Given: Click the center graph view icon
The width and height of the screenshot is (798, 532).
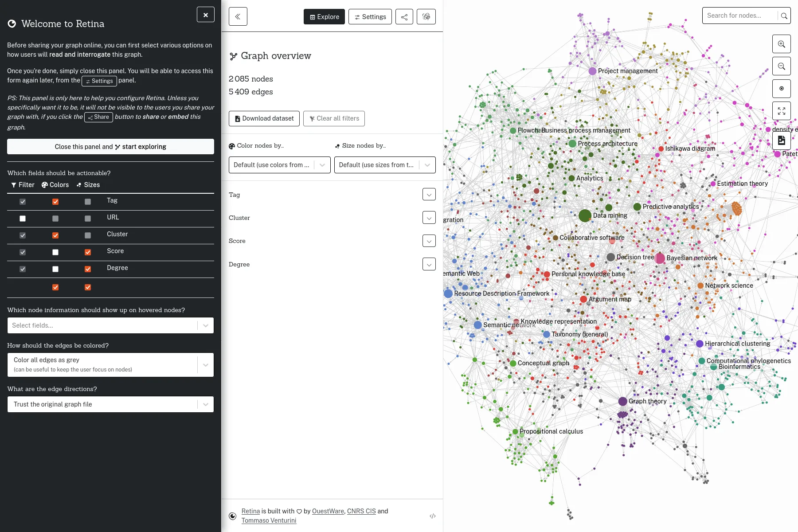Looking at the screenshot, I should [781, 89].
